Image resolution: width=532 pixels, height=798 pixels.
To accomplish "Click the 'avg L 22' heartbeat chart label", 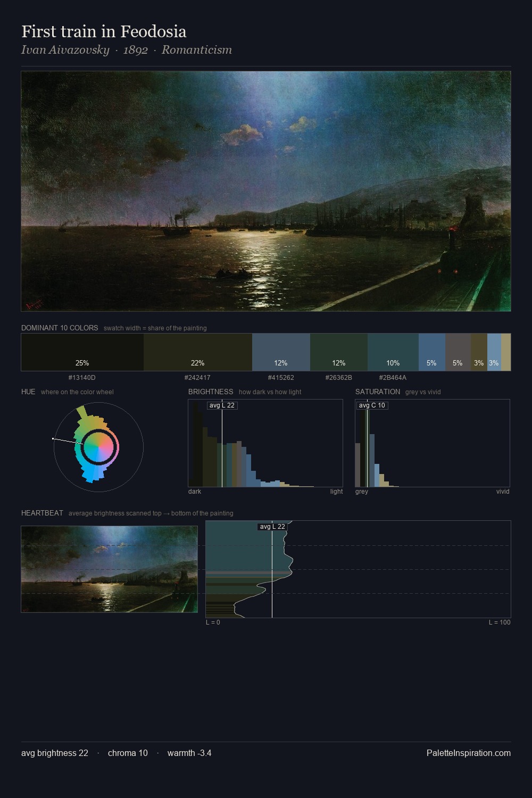I will (272, 527).
